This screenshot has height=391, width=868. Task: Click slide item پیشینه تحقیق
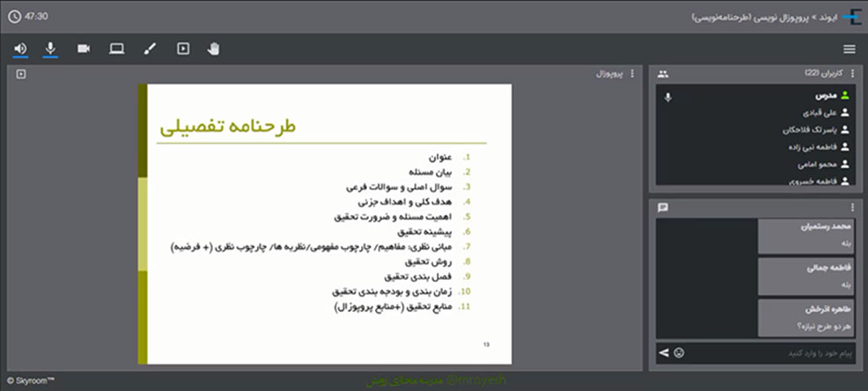[x=425, y=231]
